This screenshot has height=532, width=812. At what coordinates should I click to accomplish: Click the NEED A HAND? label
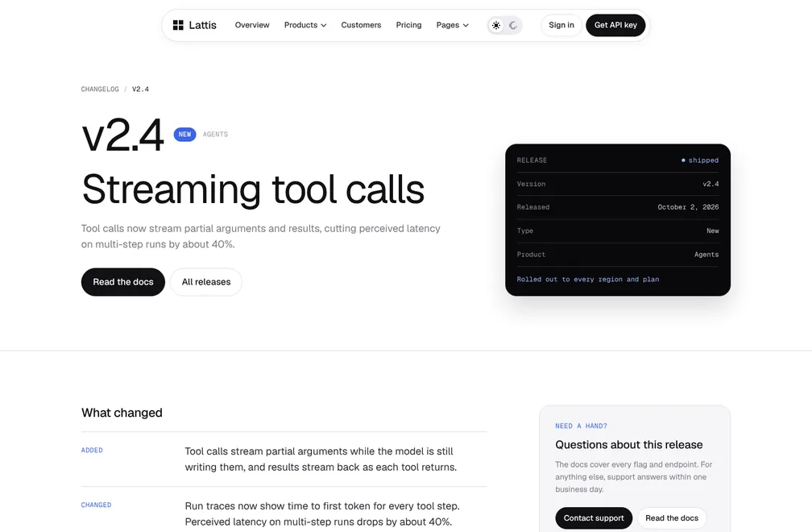pos(581,426)
